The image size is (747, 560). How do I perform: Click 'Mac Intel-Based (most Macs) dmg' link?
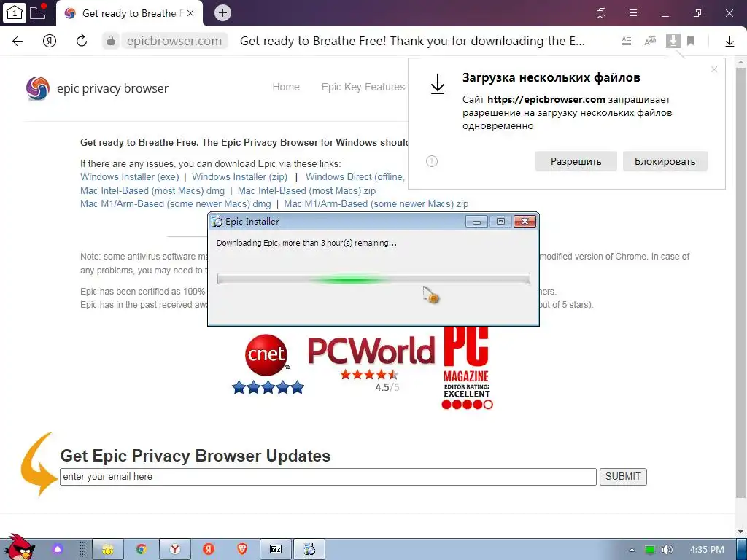click(x=152, y=190)
